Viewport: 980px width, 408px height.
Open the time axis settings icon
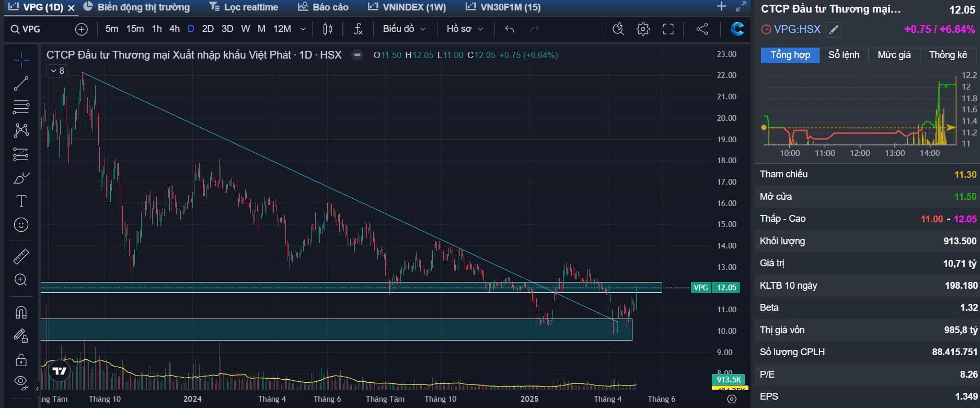click(732, 399)
